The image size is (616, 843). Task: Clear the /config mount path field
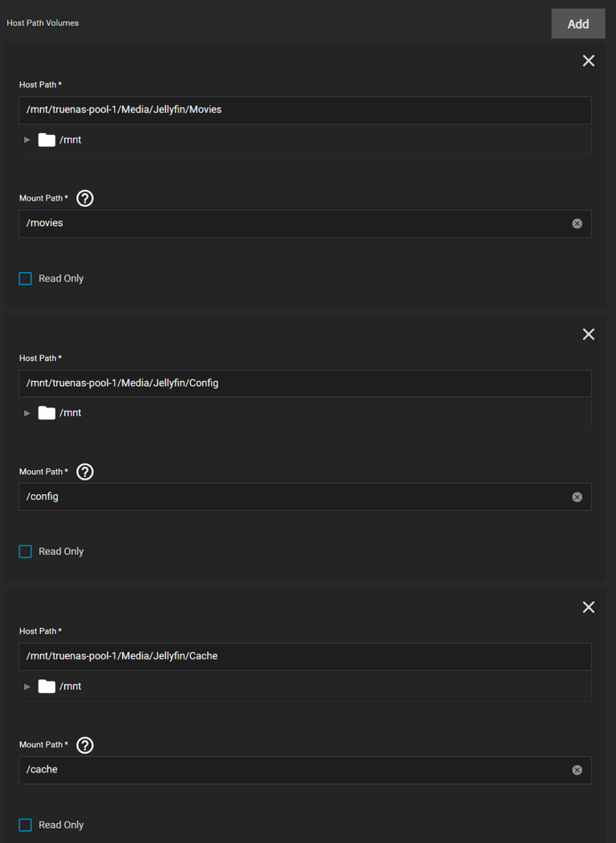pos(577,496)
